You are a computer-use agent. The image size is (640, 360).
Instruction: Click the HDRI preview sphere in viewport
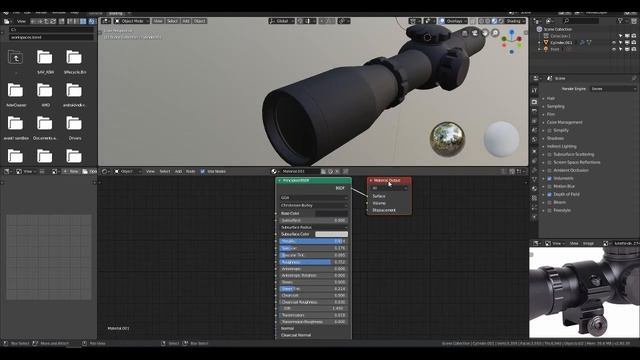(x=447, y=139)
